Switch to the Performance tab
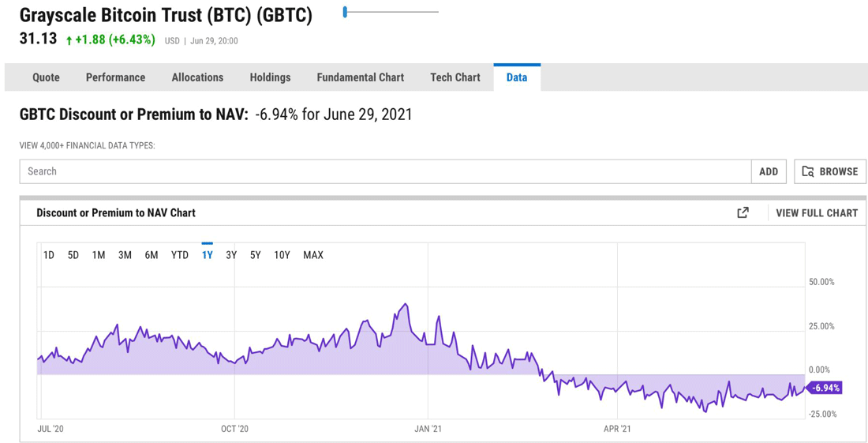 coord(115,77)
